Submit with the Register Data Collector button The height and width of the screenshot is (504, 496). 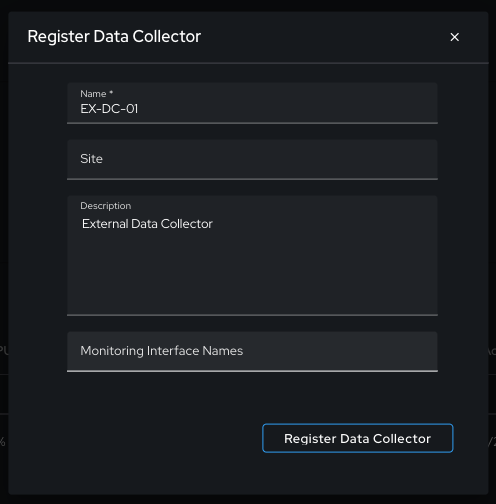pyautogui.click(x=358, y=438)
